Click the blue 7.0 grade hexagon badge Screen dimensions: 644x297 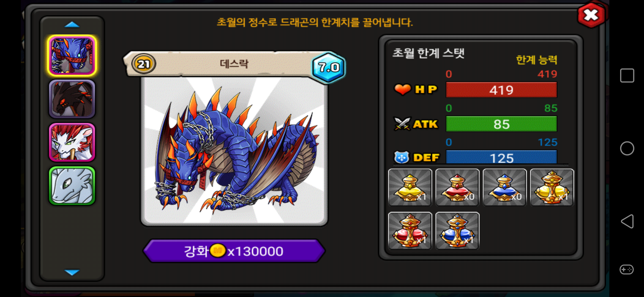point(329,67)
